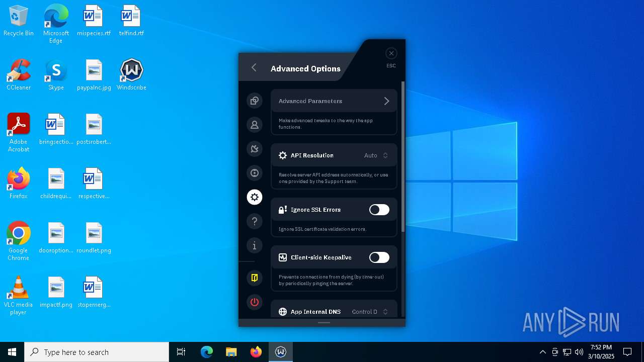Close preferences with the ESC button
This screenshot has height=362, width=644.
(391, 53)
